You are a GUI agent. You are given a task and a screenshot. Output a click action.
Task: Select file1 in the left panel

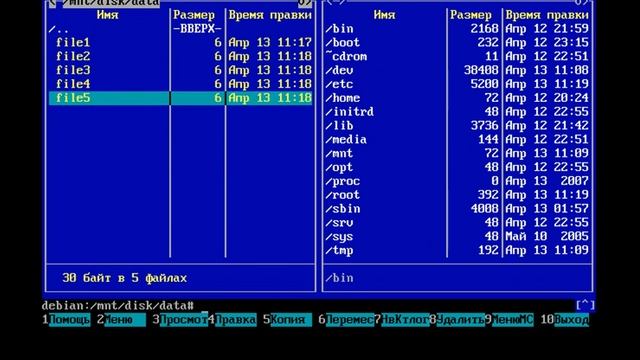coord(180,42)
